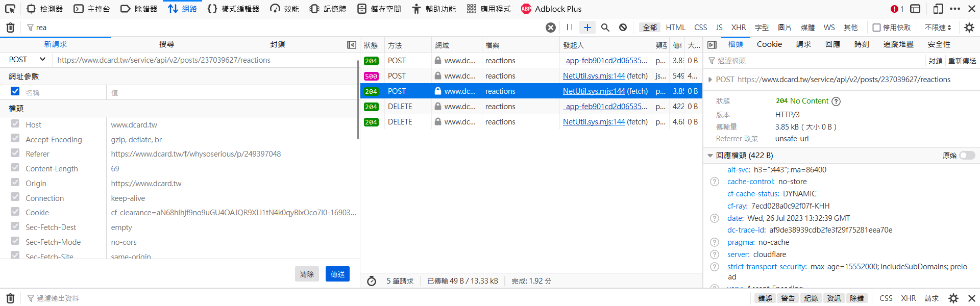This screenshot has height=306, width=980.
Task: Open help icon for strict-transport-security header
Action: point(715,267)
